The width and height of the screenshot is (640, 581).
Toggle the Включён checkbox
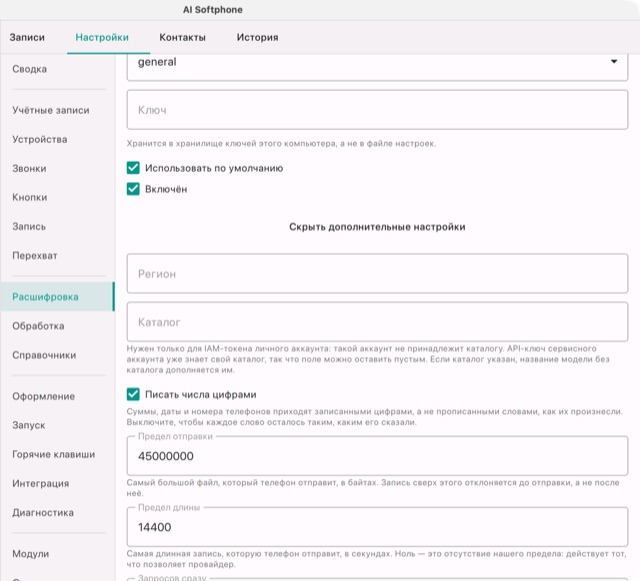coord(133,189)
